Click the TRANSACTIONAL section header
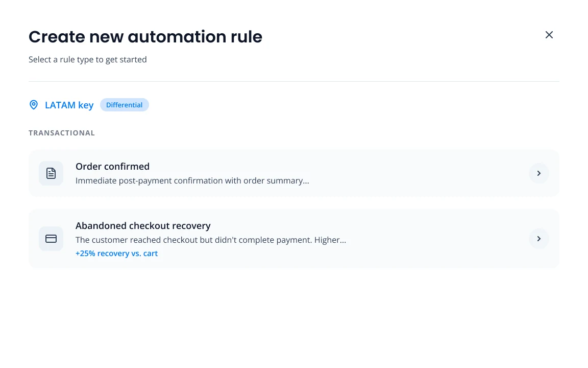Image resolution: width=588 pixels, height=368 pixels. coord(62,133)
